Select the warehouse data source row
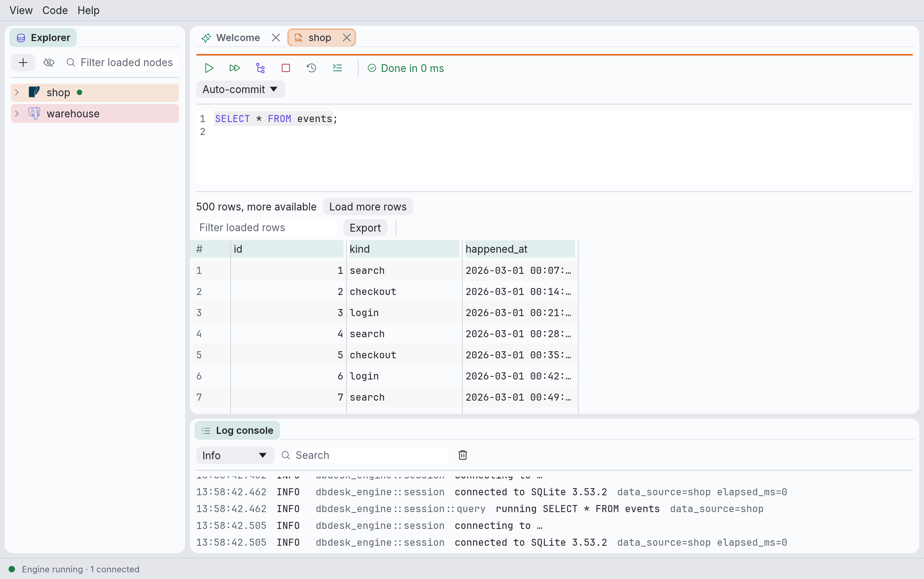 click(95, 113)
